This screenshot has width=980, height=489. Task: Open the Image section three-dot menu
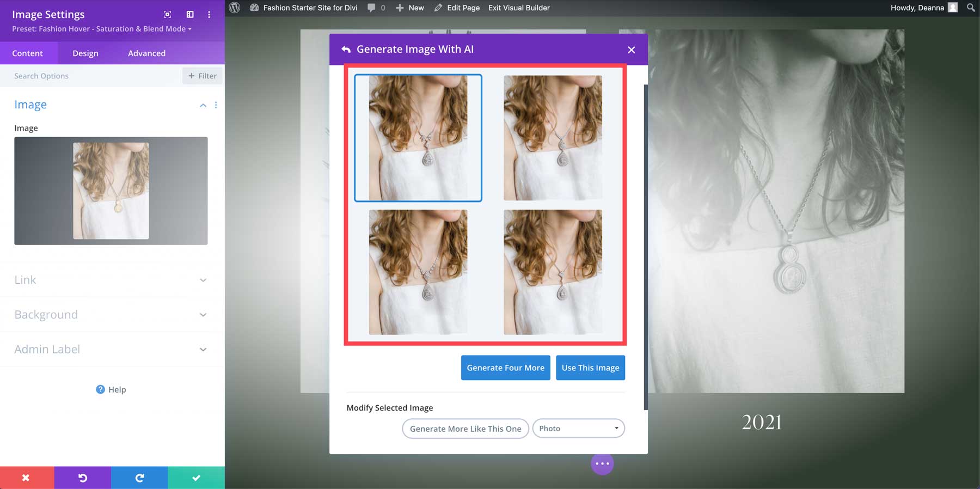[x=216, y=105]
